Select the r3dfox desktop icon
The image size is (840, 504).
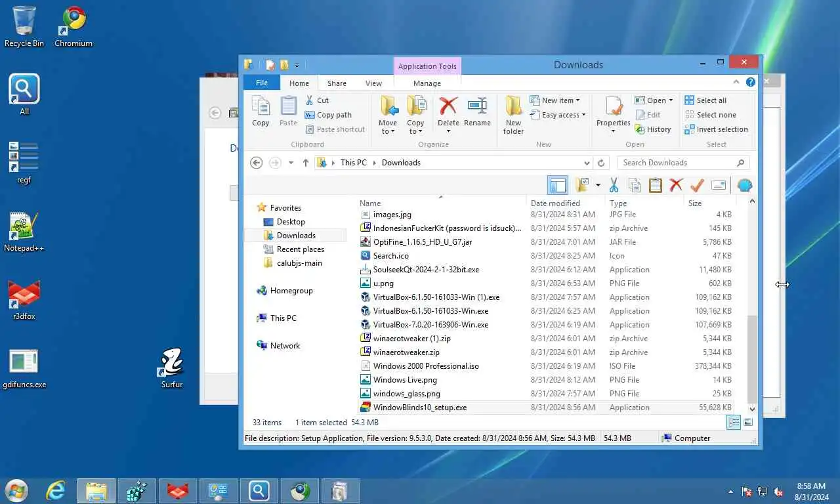pos(24,300)
